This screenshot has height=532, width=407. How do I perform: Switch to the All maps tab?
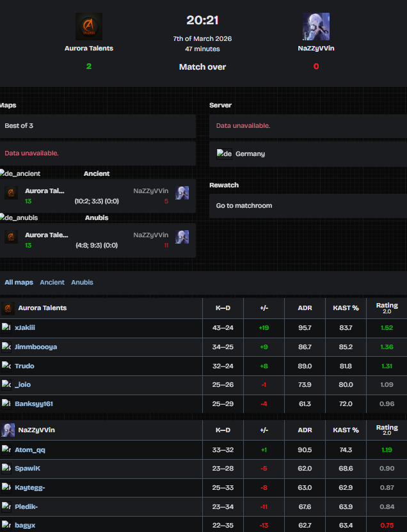(19, 282)
